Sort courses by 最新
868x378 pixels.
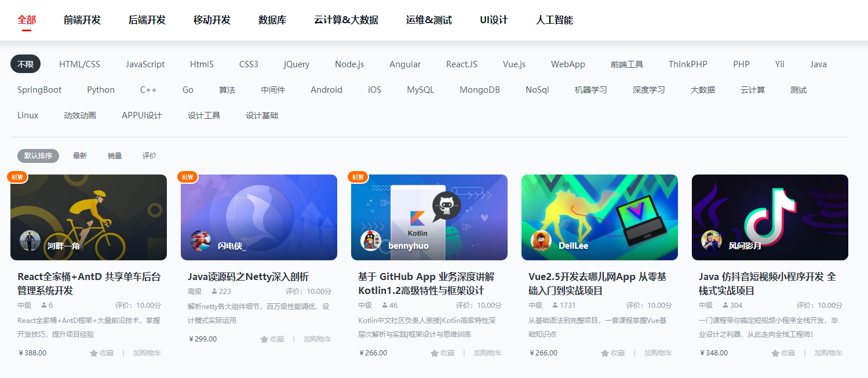pyautogui.click(x=80, y=156)
